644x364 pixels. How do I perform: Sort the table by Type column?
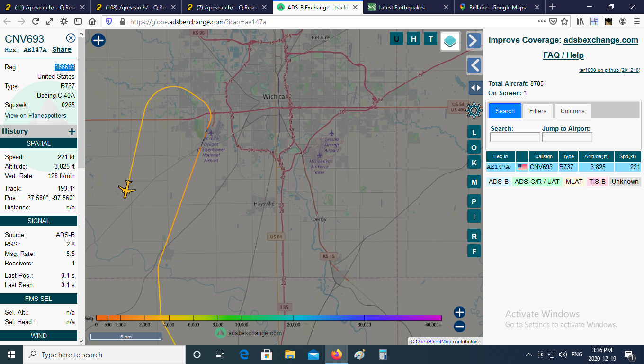point(569,156)
